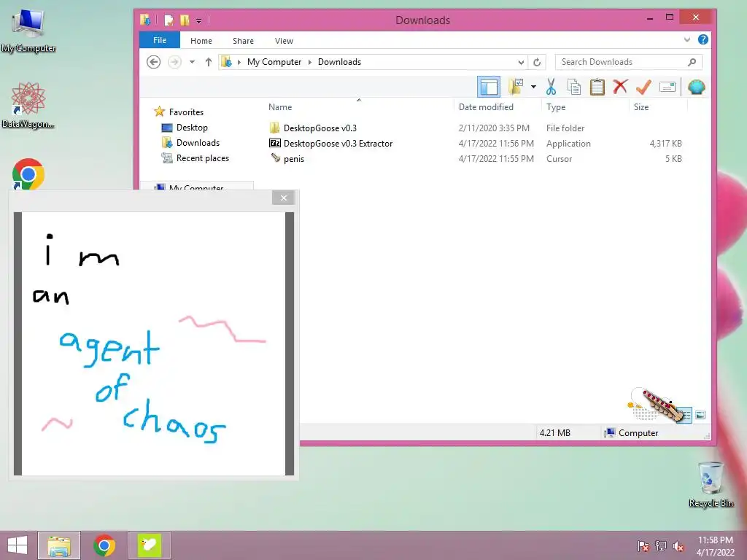The width and height of the screenshot is (747, 560).
Task: Open the address bar history dropdown
Action: pyautogui.click(x=521, y=63)
